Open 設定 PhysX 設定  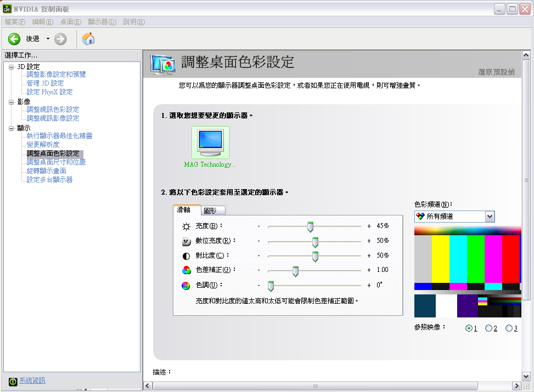pos(50,92)
